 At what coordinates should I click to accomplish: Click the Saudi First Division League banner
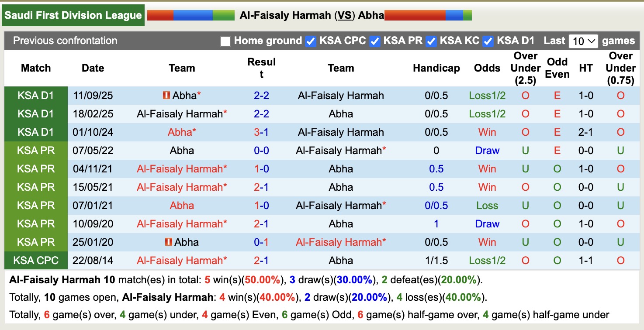(73, 14)
